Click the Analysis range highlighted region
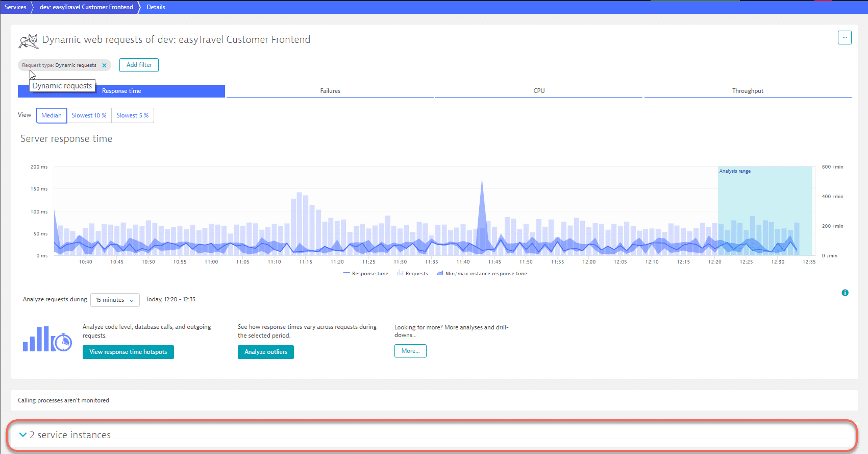 point(765,210)
